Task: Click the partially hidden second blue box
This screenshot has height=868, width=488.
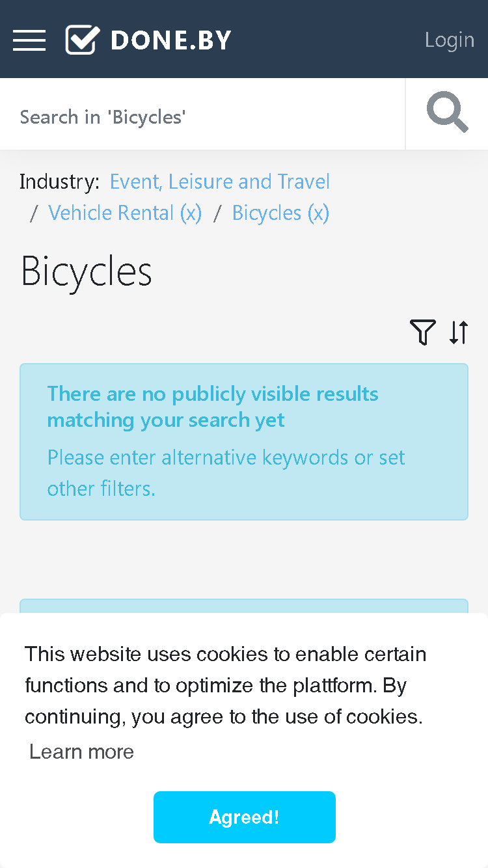Action: pyautogui.click(x=244, y=606)
